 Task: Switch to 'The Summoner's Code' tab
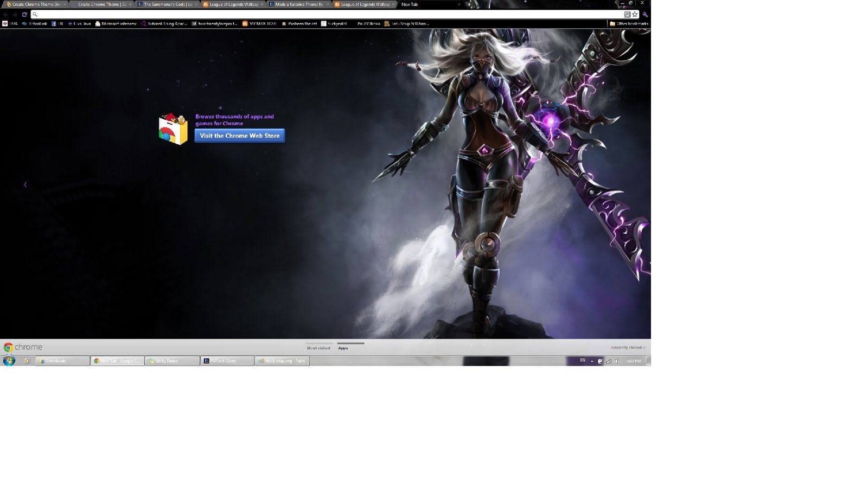168,4
